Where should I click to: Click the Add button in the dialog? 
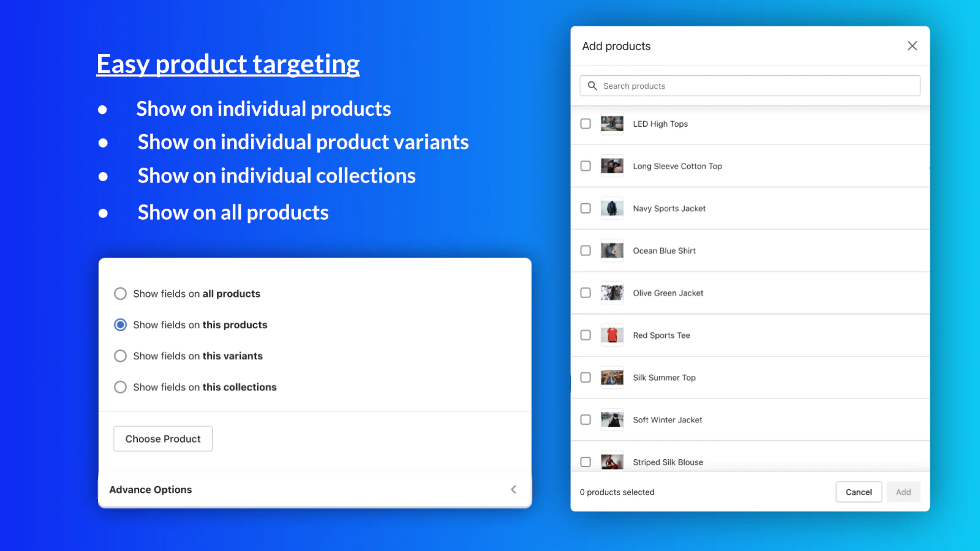(x=903, y=492)
